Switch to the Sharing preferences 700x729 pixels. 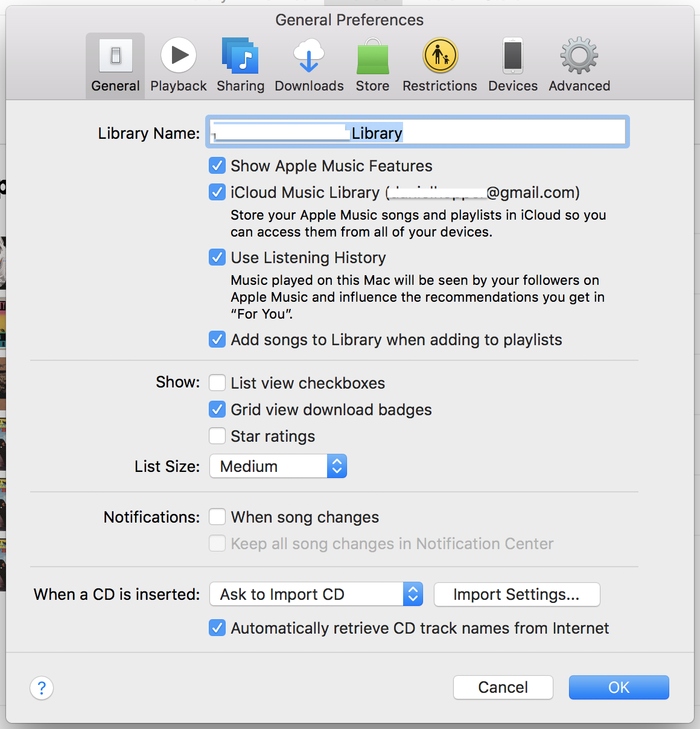(240, 66)
